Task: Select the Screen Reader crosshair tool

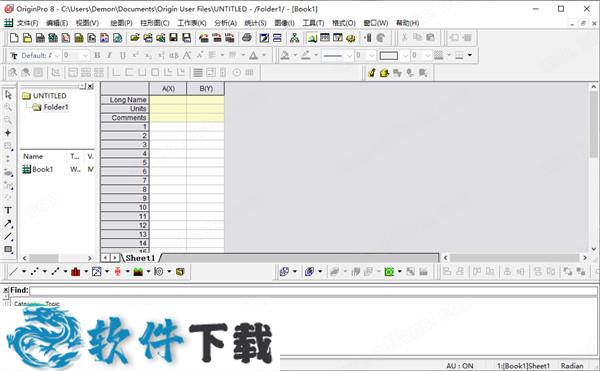Action: click(8, 133)
